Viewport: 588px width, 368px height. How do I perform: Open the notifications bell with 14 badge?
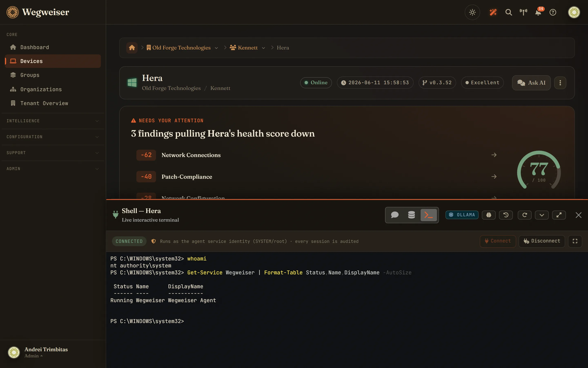point(538,12)
